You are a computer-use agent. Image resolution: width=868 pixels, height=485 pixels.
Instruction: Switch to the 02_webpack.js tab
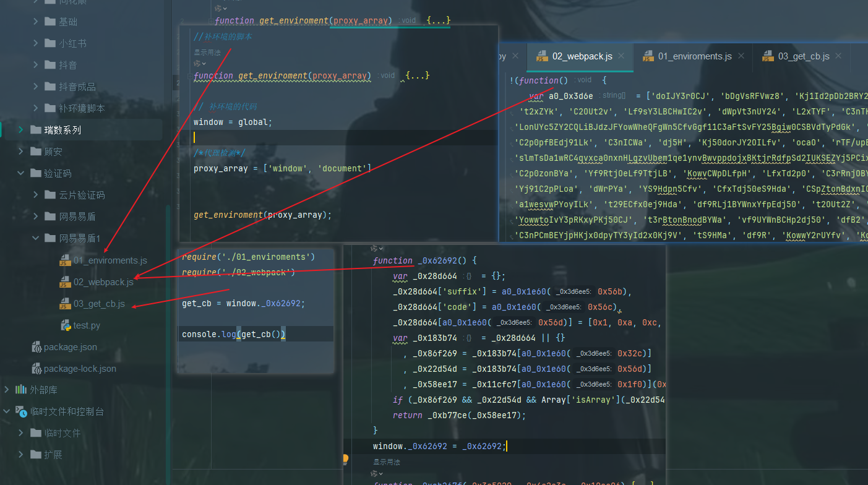pos(580,56)
